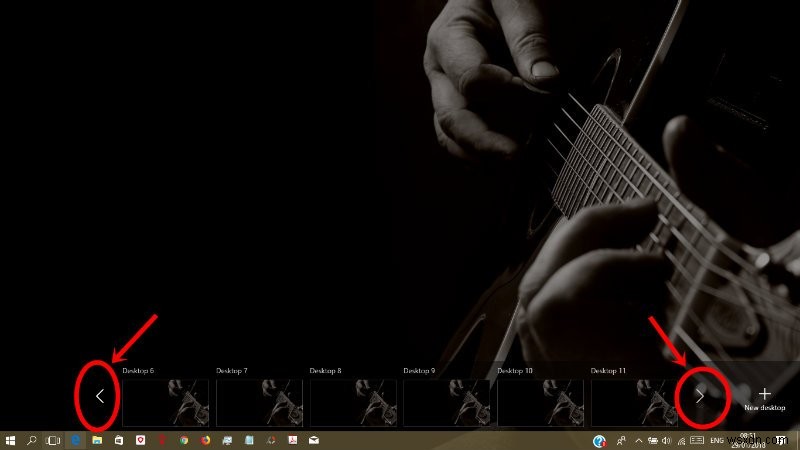Switch to Desktop 10 thumbnail

click(x=540, y=403)
